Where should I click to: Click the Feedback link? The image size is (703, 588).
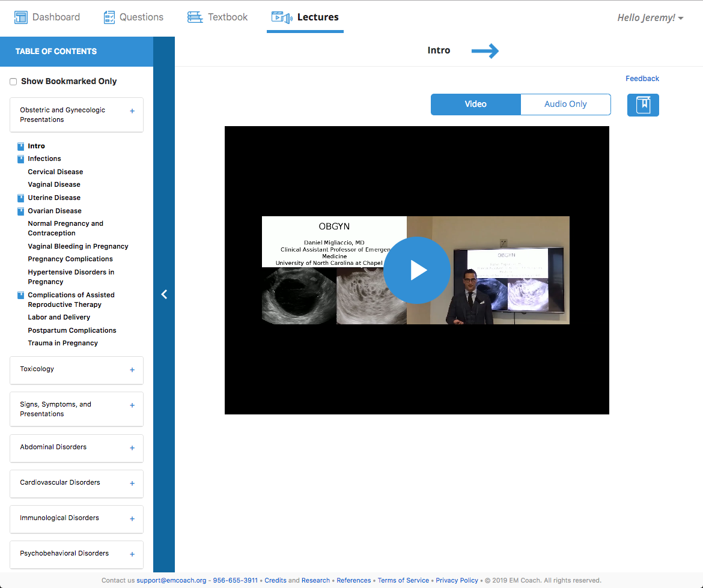click(642, 79)
